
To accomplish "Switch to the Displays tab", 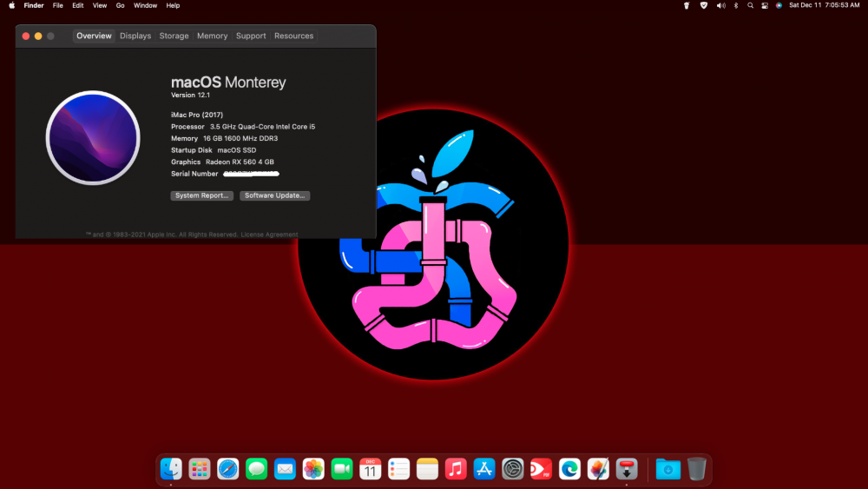I will click(135, 36).
